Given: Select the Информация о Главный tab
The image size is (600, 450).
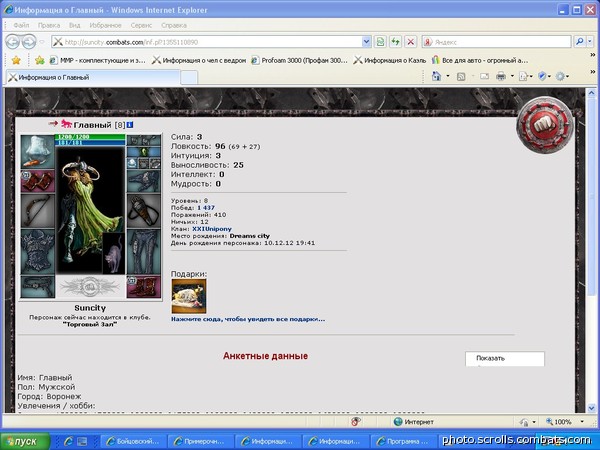Looking at the screenshot, I should pos(93,77).
